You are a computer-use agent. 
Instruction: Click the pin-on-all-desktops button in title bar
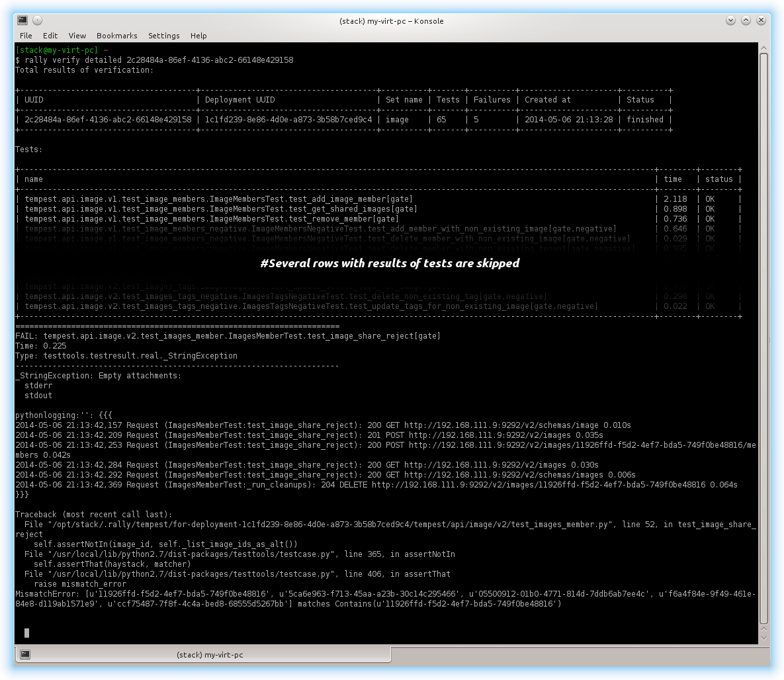point(38,21)
